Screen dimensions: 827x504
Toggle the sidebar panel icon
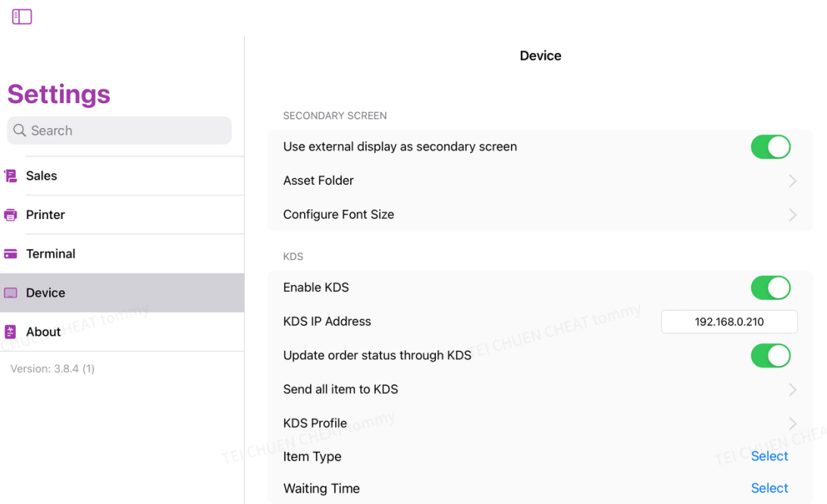(22, 17)
